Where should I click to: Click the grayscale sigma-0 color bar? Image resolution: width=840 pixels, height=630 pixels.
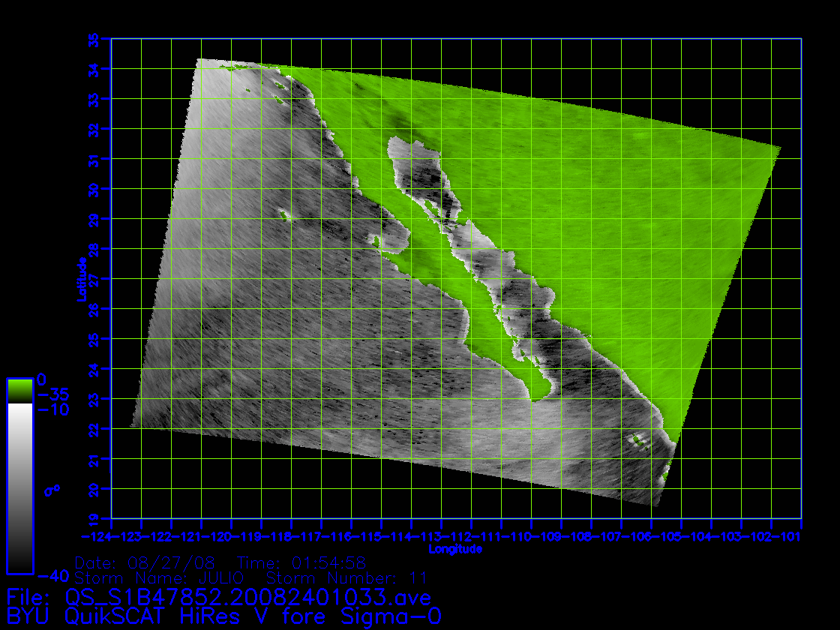[x=19, y=487]
